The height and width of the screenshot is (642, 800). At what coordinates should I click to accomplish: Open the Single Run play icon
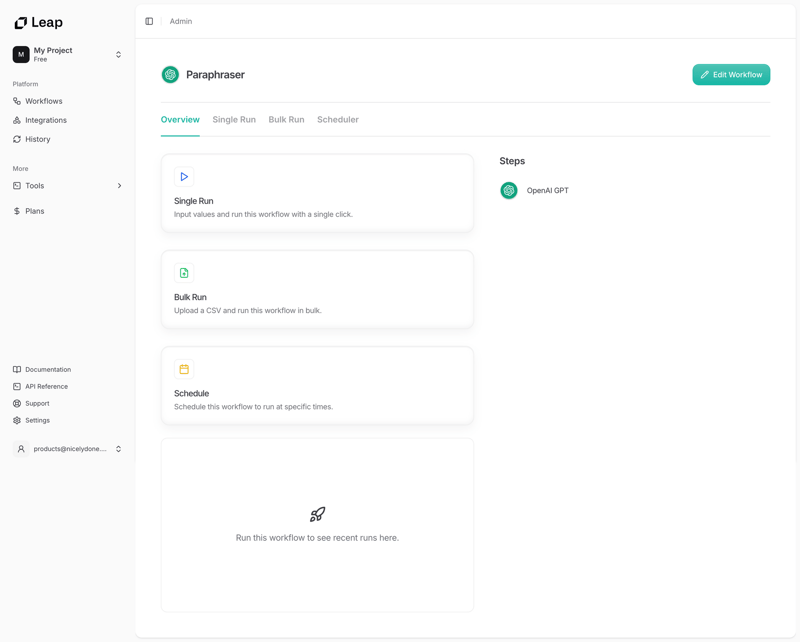tap(184, 176)
